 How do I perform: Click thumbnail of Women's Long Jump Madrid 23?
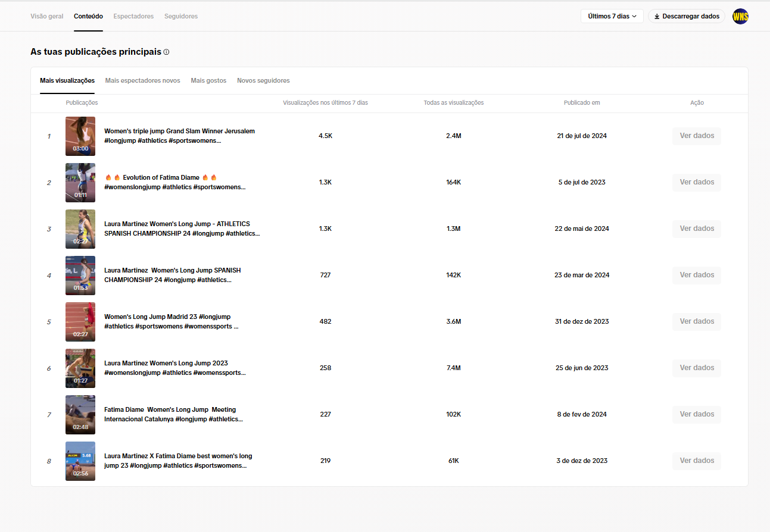tap(80, 322)
